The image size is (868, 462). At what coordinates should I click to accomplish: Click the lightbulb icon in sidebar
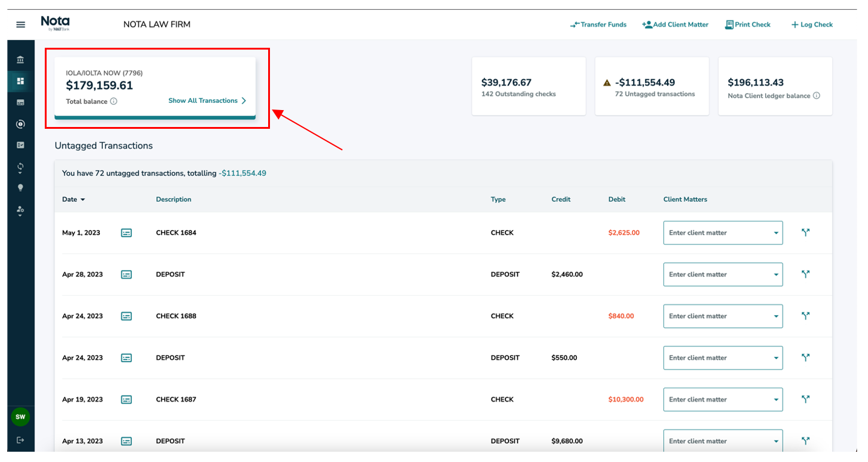(x=21, y=188)
